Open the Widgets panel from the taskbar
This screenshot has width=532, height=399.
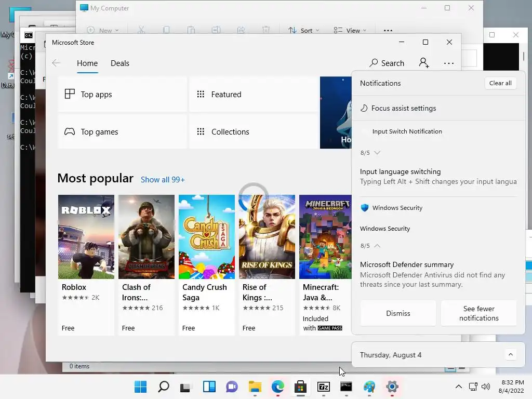click(x=209, y=387)
